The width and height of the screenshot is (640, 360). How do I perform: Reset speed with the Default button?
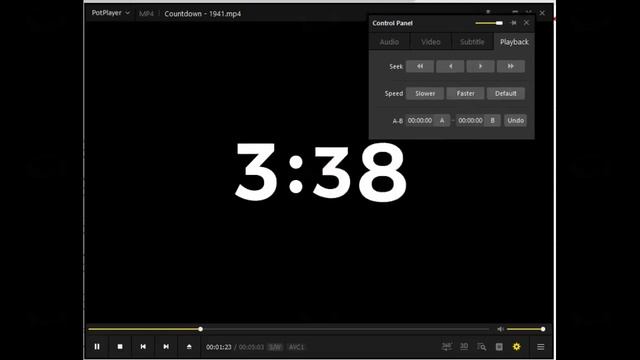coord(506,93)
